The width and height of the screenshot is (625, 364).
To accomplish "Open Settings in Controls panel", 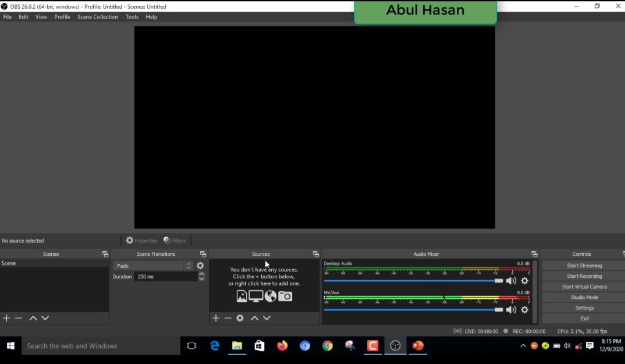I will pos(584,308).
